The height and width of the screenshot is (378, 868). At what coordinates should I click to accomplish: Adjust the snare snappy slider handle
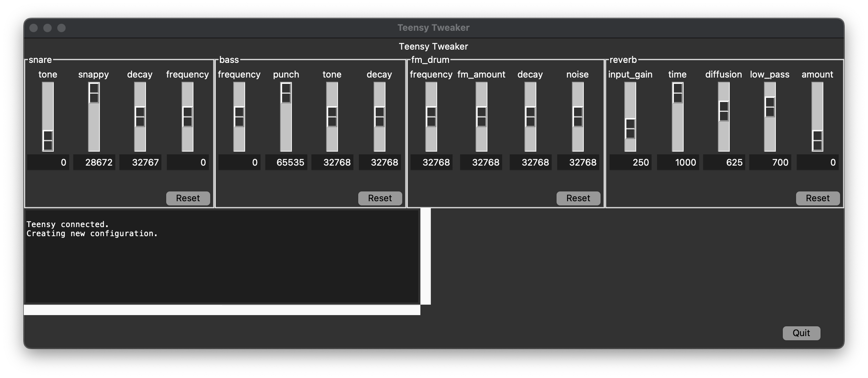tap(94, 93)
